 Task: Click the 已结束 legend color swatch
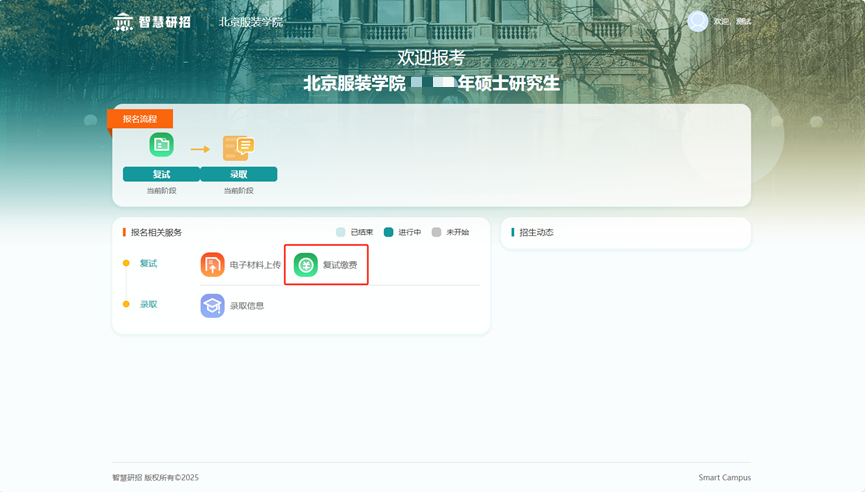[x=341, y=232]
